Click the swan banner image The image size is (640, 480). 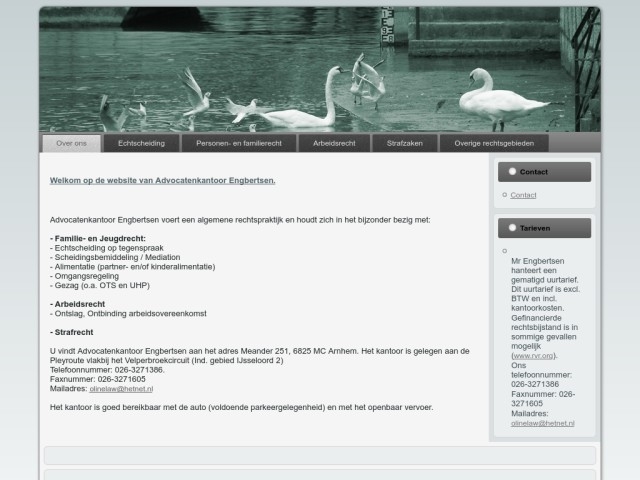tap(320, 70)
